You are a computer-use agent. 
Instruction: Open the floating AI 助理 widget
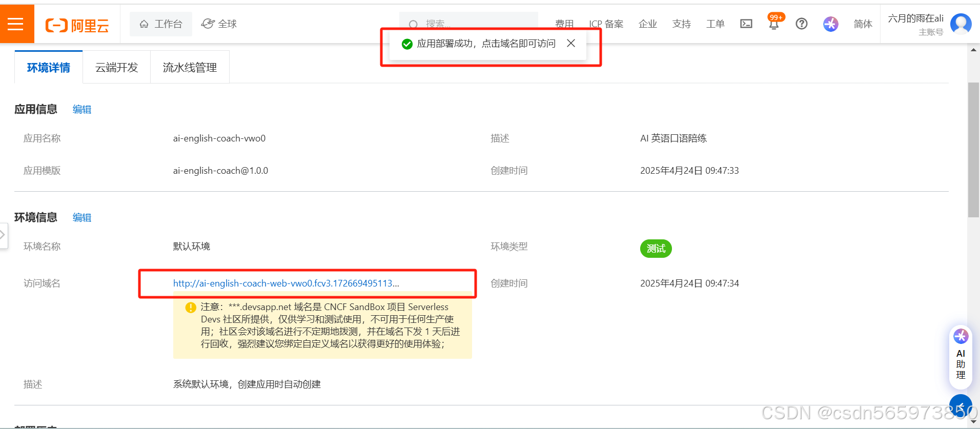(x=961, y=357)
